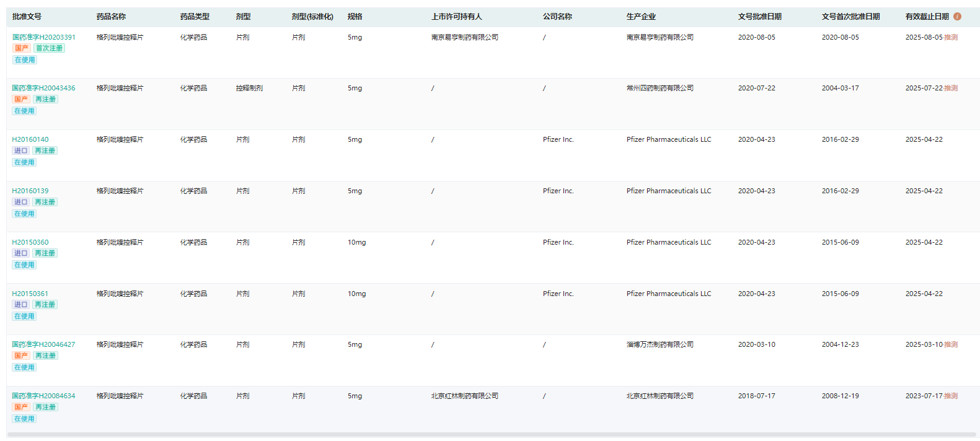Screen dimensions: 980x441
Task: Select the H20150360 approval link
Action: click(30, 242)
